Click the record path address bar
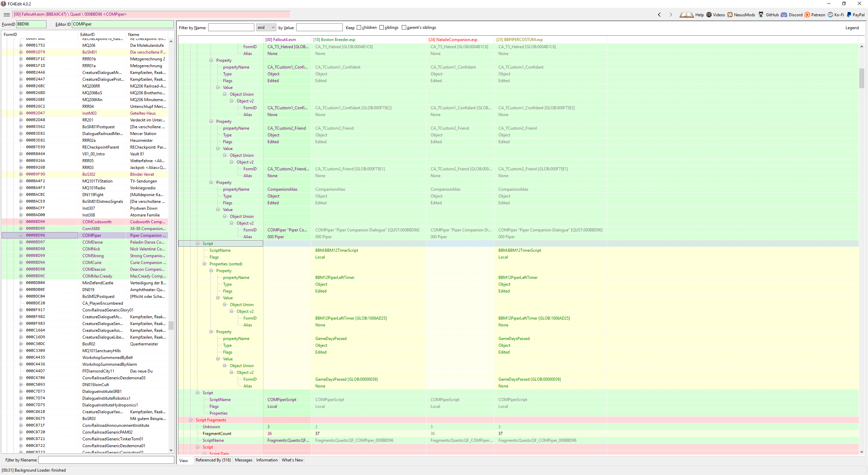Image resolution: width=868 pixels, height=475 pixels. tap(151, 14)
